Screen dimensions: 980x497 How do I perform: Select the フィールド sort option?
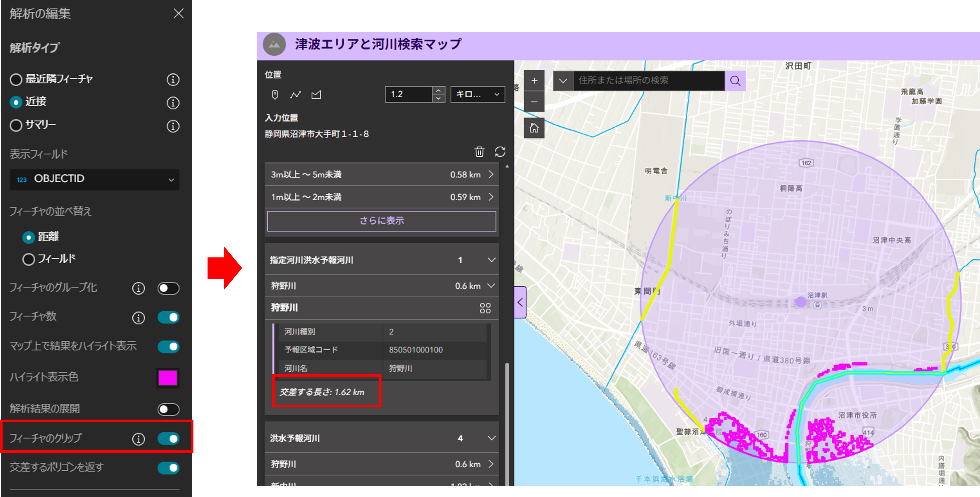[28, 259]
